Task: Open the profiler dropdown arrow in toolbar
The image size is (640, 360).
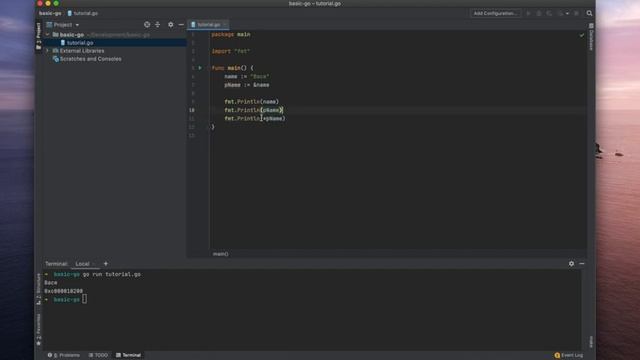Action: tap(567, 13)
